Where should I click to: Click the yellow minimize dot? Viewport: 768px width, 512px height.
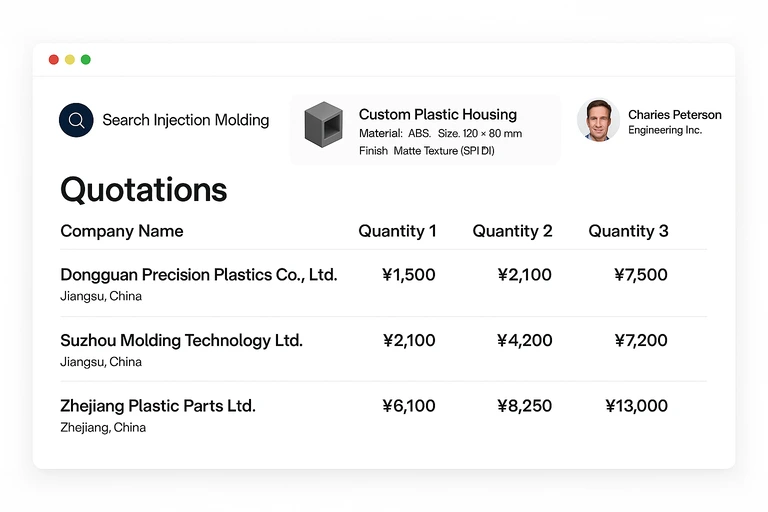point(70,60)
